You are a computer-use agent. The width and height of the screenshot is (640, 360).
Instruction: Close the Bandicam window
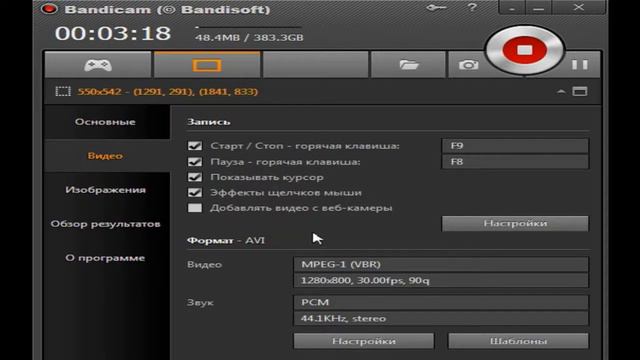[578, 8]
